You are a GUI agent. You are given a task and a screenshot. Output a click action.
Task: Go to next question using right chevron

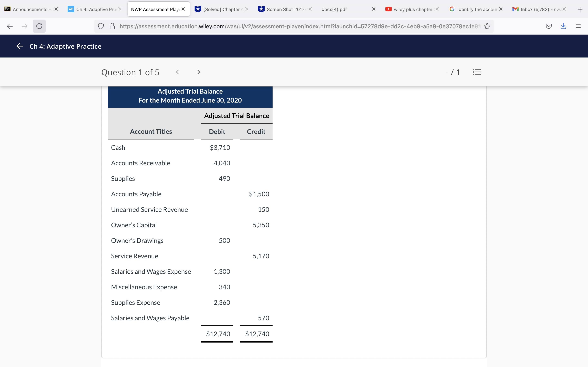coord(198,72)
